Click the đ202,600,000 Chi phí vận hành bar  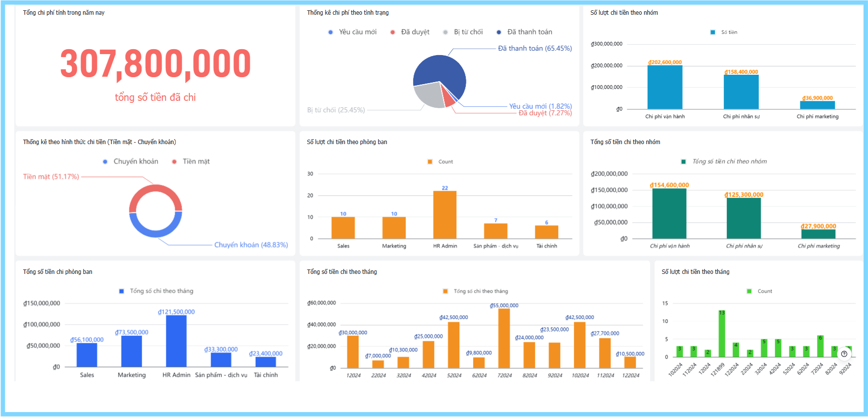pos(665,87)
